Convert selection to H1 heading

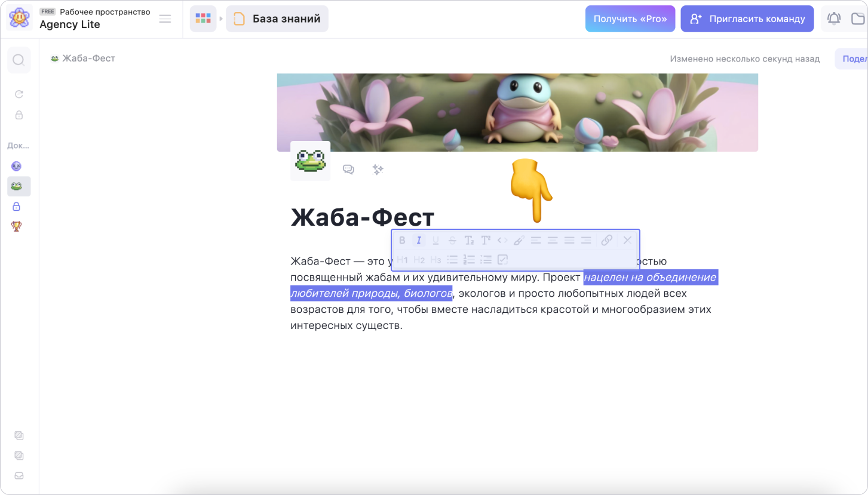tap(402, 260)
